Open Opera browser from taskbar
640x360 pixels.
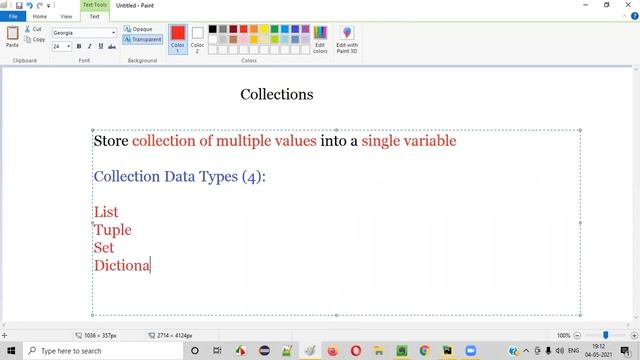point(356,351)
